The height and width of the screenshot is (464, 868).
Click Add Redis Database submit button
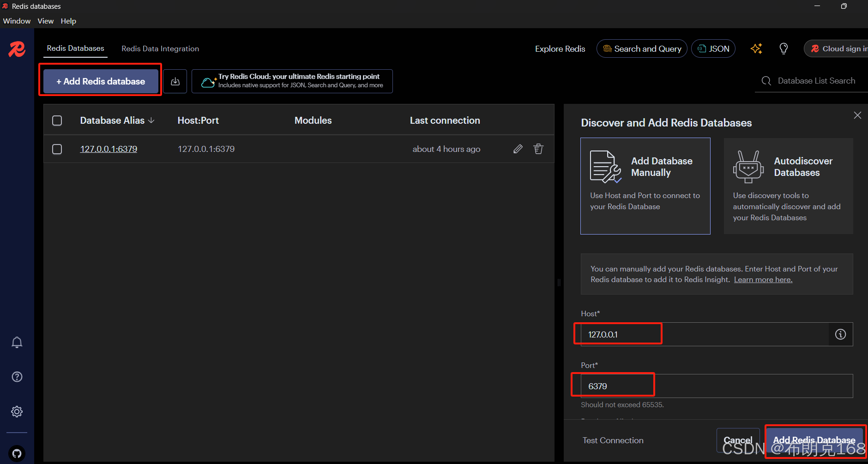814,440
